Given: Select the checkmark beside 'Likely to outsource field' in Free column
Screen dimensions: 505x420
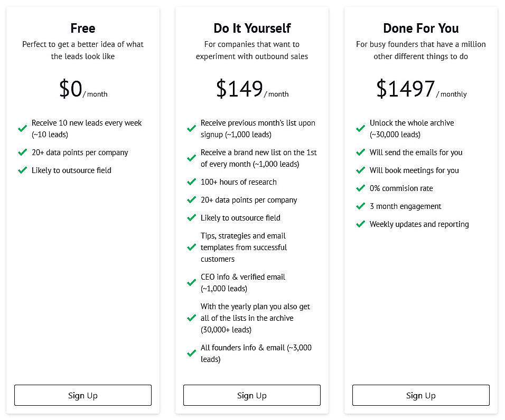Looking at the screenshot, I should point(22,170).
